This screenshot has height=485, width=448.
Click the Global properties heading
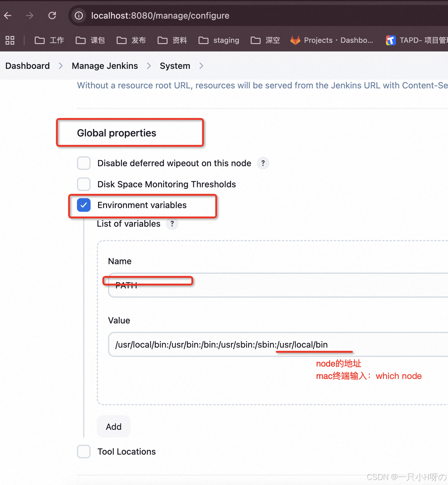pyautogui.click(x=117, y=133)
